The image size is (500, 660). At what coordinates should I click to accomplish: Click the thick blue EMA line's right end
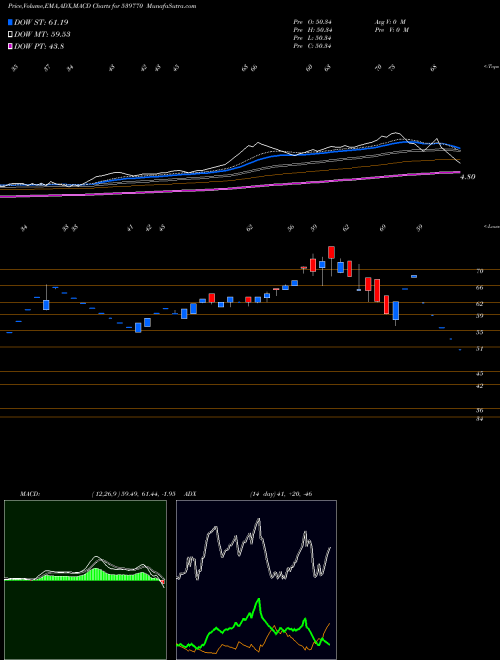459,148
